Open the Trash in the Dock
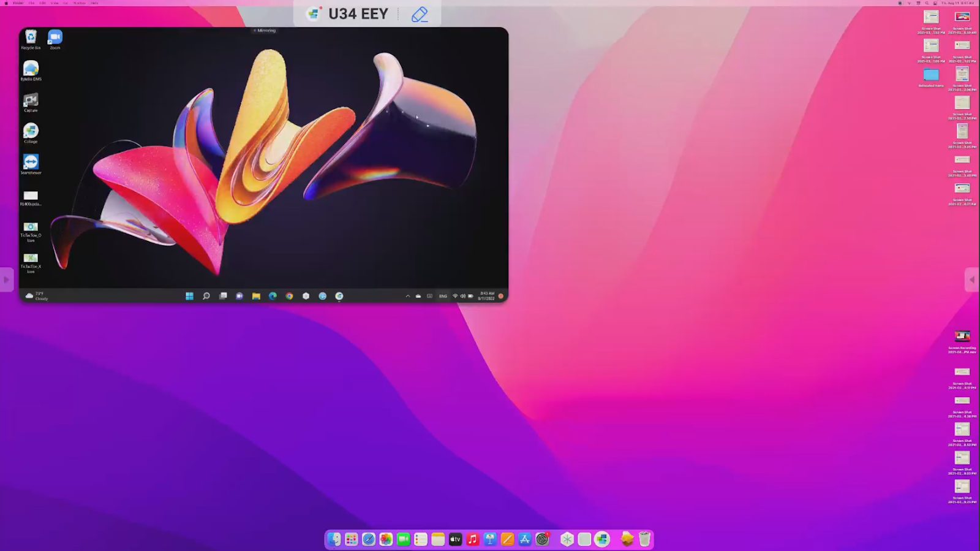Image resolution: width=980 pixels, height=551 pixels. (x=644, y=539)
